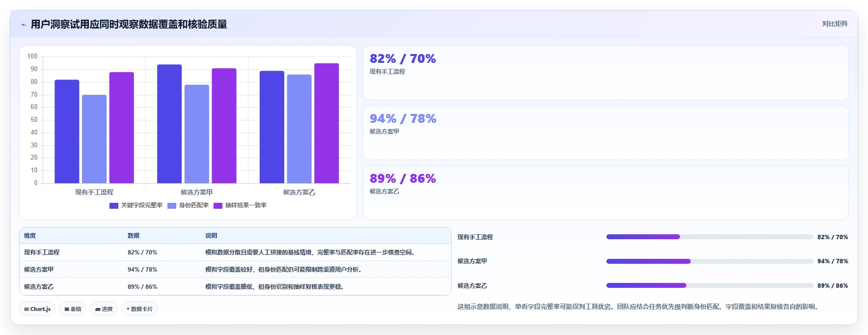Image resolution: width=868 pixels, height=335 pixels.
Task: Click table value 94% / 78%
Action: click(142, 270)
